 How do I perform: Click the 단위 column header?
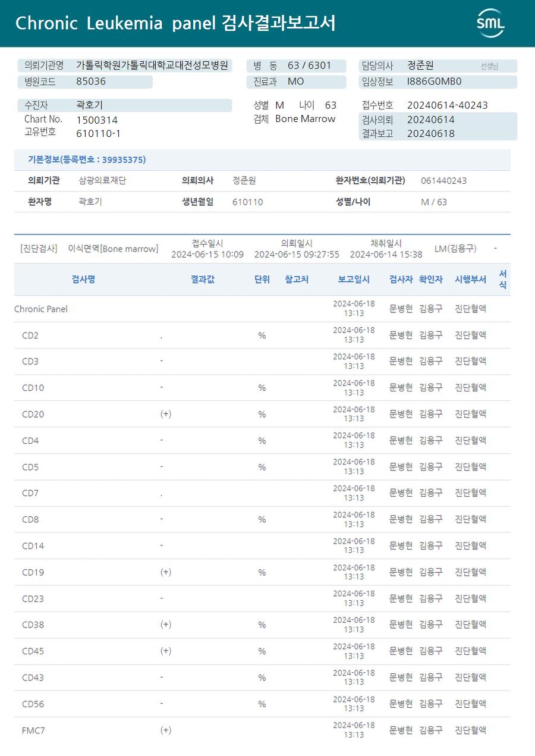262,279
